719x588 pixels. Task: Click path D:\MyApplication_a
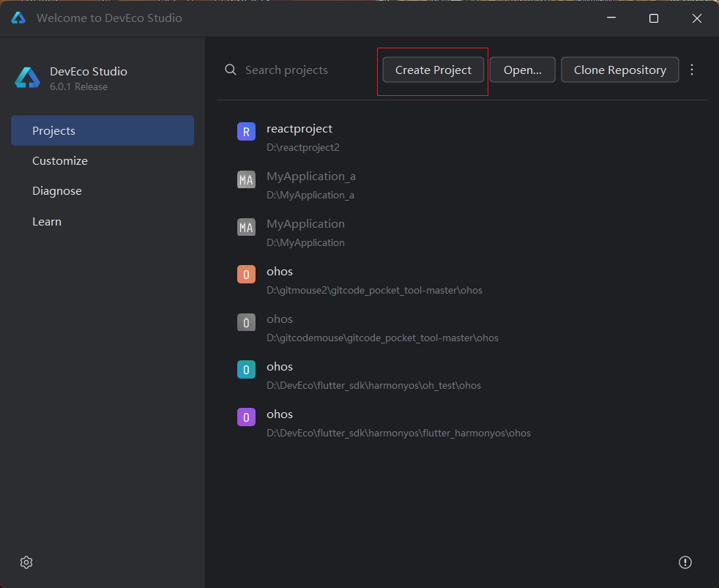(310, 196)
